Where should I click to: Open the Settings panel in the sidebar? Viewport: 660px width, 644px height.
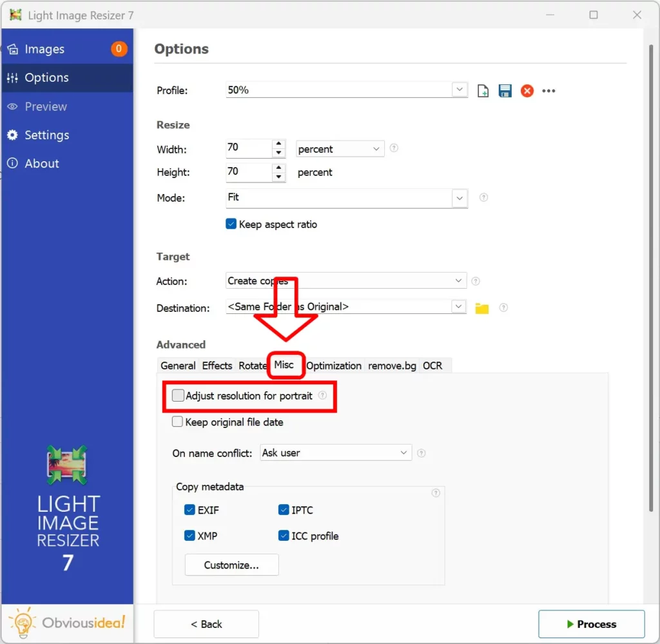[x=46, y=135]
